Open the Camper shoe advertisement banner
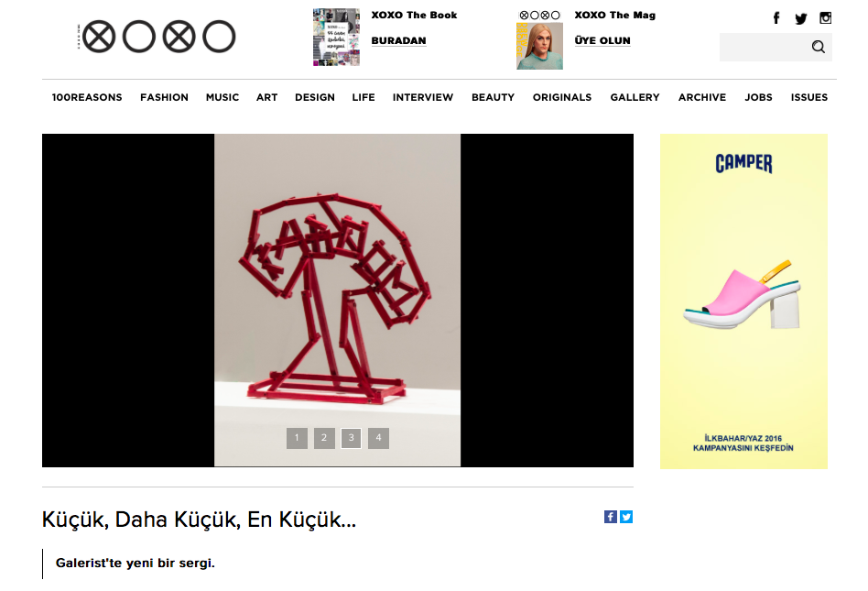 [x=743, y=301]
